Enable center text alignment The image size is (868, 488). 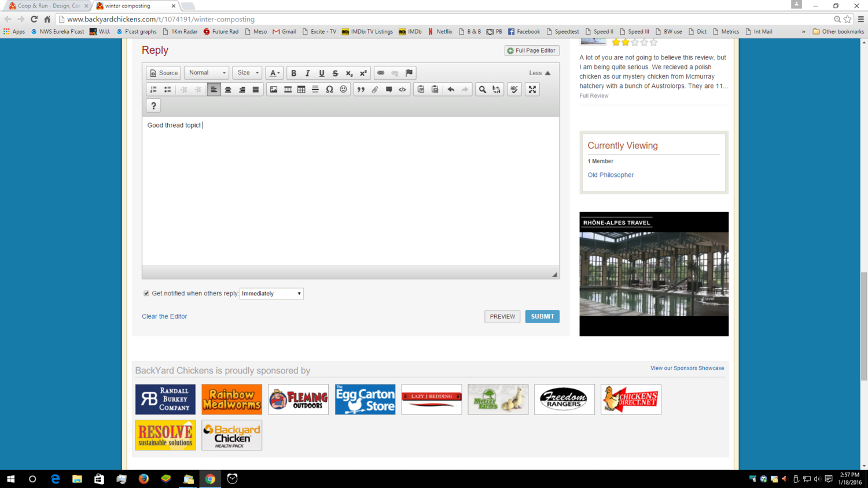click(x=228, y=90)
